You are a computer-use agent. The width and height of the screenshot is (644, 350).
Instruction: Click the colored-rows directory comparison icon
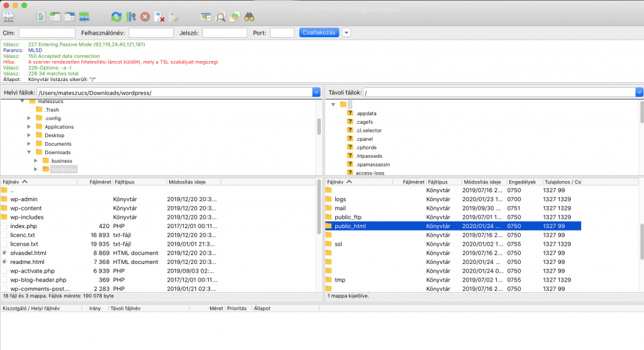[x=206, y=17]
